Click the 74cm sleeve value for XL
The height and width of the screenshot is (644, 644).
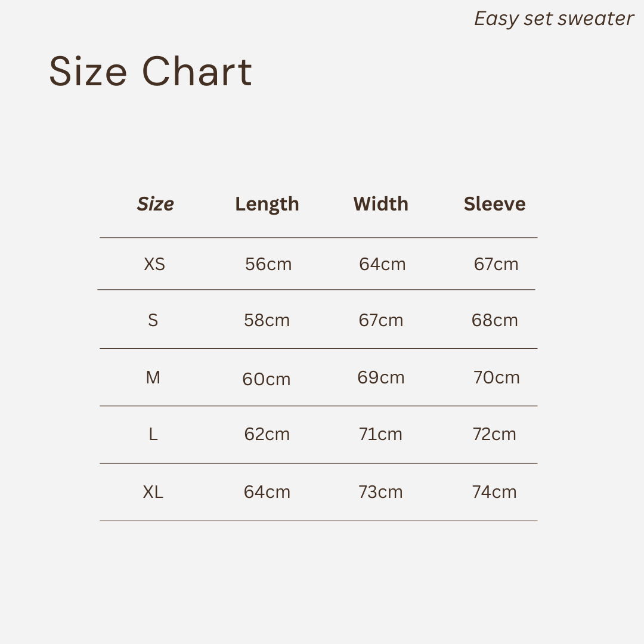(x=494, y=492)
